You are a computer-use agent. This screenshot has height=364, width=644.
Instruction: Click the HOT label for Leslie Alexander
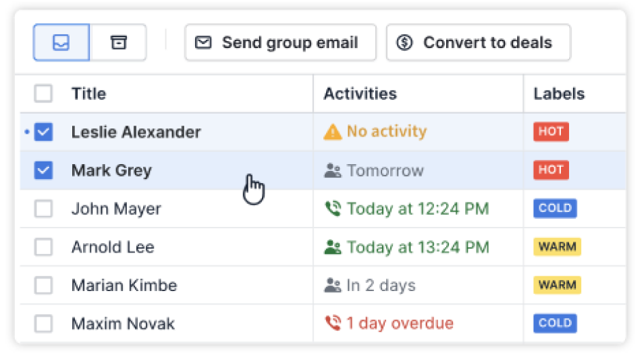tap(551, 132)
